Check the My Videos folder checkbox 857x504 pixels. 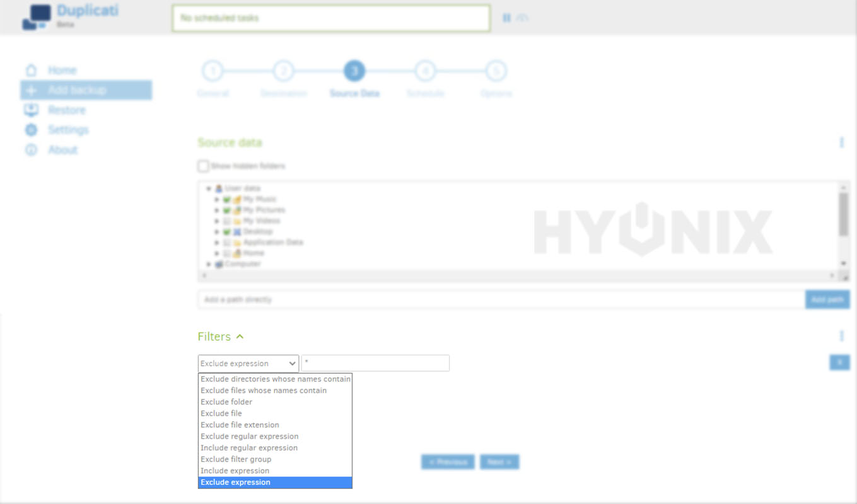pyautogui.click(x=227, y=221)
